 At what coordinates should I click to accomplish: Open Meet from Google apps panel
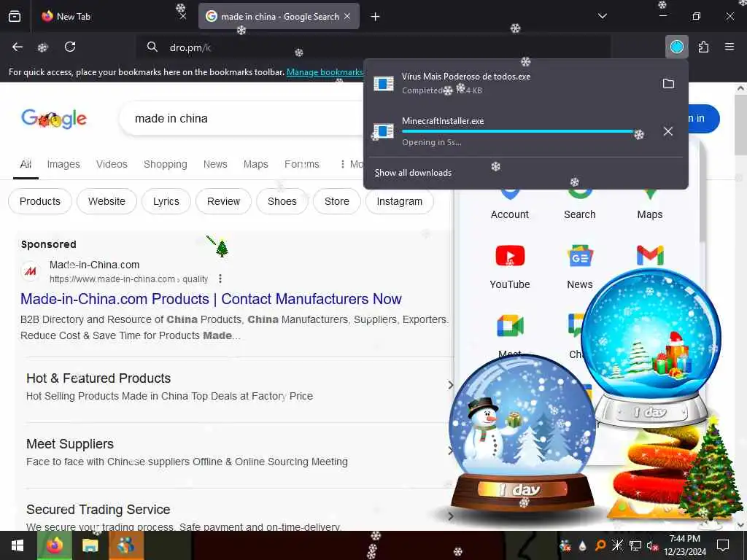pos(510,333)
